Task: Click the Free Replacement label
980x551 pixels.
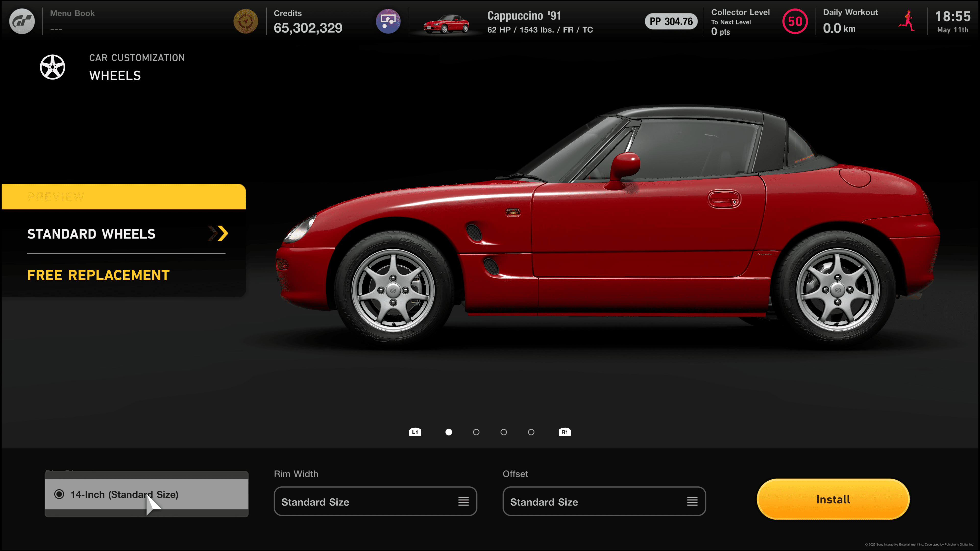Action: [99, 275]
